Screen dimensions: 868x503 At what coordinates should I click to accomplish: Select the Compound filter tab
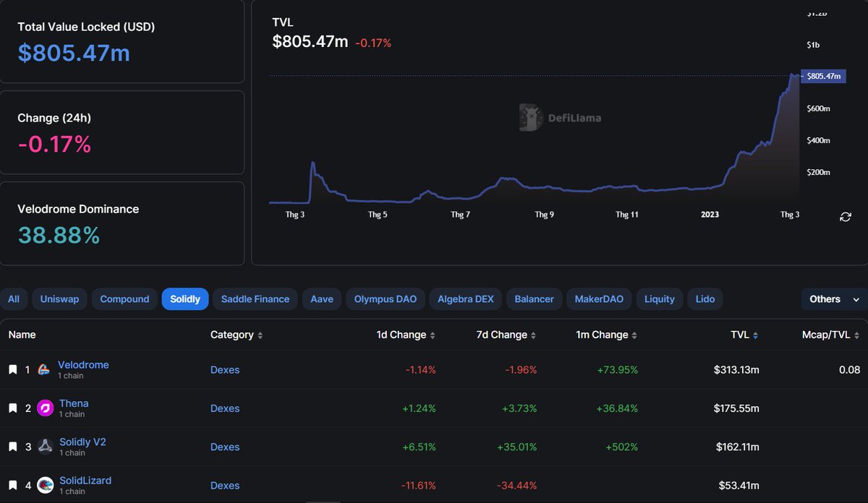pyautogui.click(x=124, y=299)
